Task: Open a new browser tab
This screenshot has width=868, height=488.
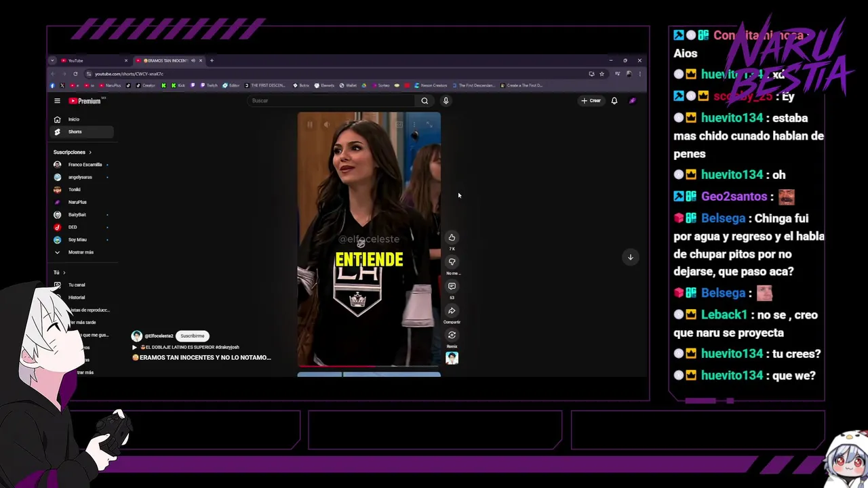Action: coord(212,60)
